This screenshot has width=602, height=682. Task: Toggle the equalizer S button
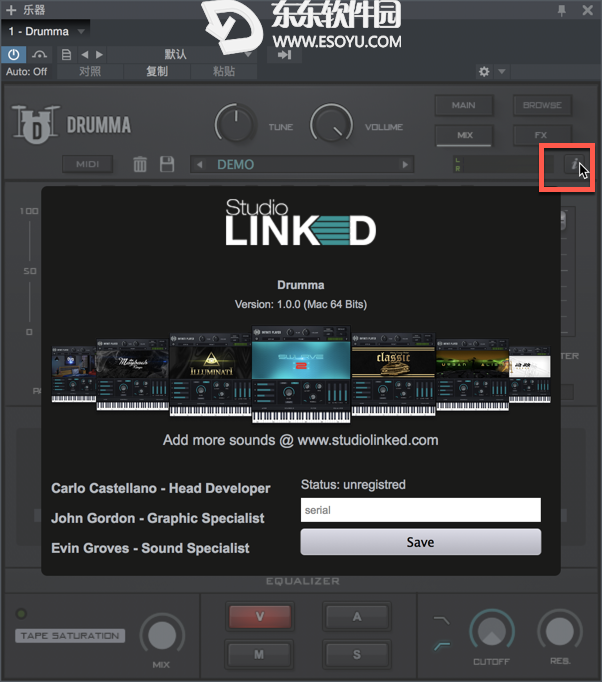tap(357, 654)
